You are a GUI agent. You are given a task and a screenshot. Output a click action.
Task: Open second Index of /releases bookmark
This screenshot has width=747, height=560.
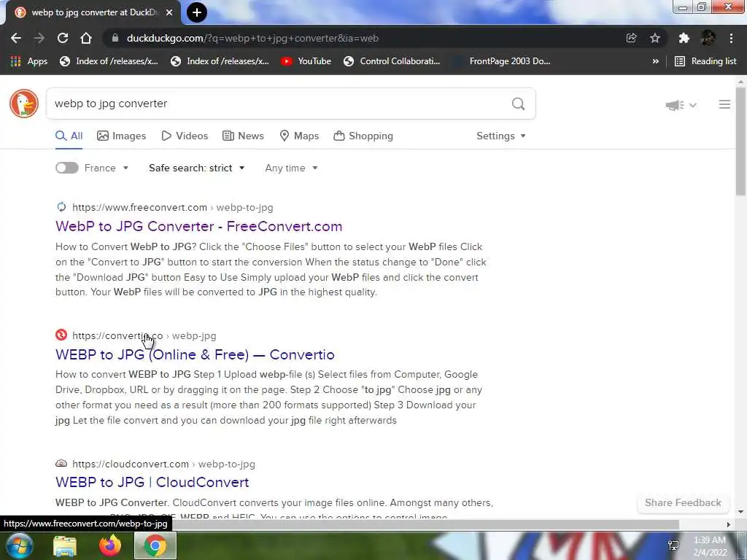click(x=220, y=61)
